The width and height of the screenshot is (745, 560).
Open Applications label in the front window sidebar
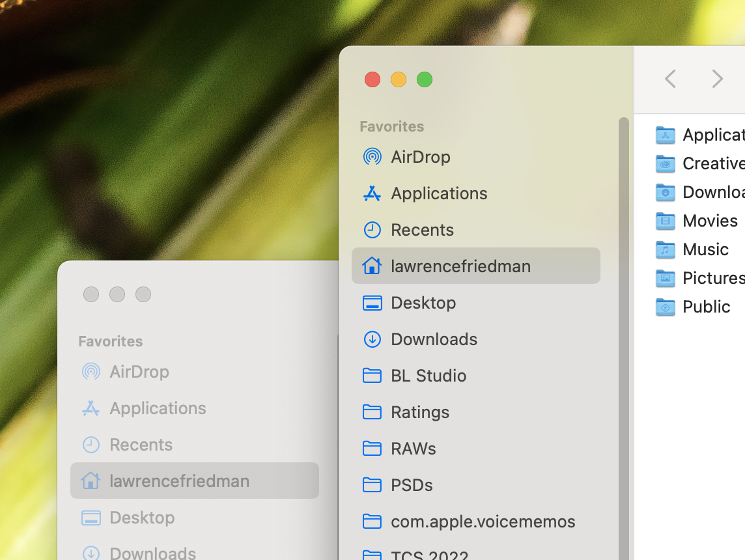click(439, 193)
